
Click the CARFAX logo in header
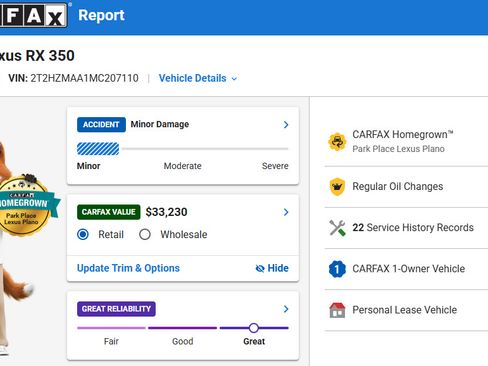33,14
